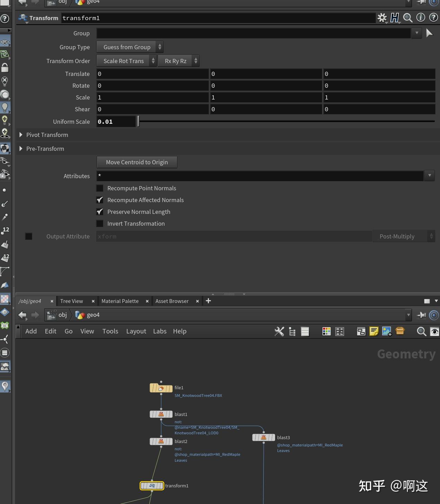Open the node shapes palette icon
This screenshot has width=440, height=504.
tap(340, 331)
